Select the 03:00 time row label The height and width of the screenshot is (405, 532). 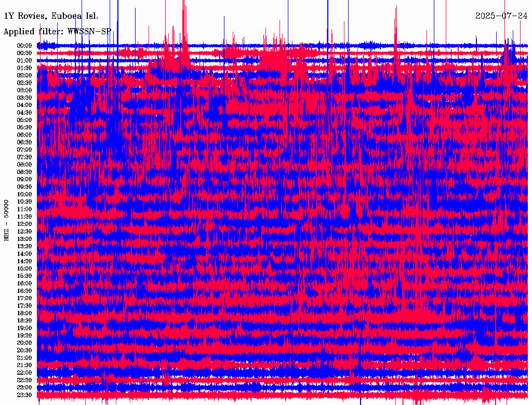(x=24, y=90)
